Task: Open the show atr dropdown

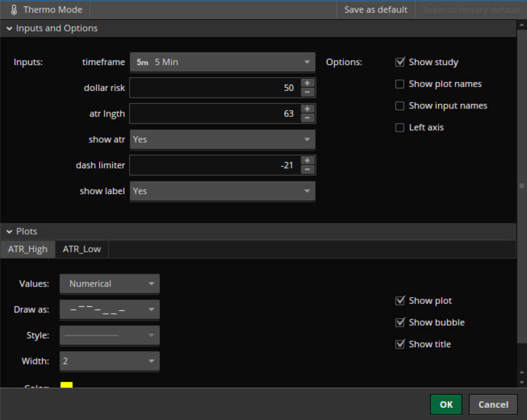Action: [x=223, y=139]
